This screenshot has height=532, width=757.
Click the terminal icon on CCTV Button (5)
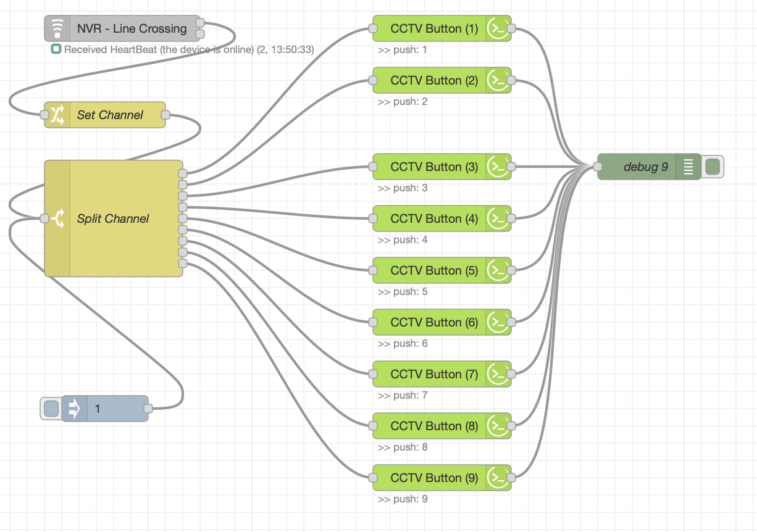coord(498,270)
